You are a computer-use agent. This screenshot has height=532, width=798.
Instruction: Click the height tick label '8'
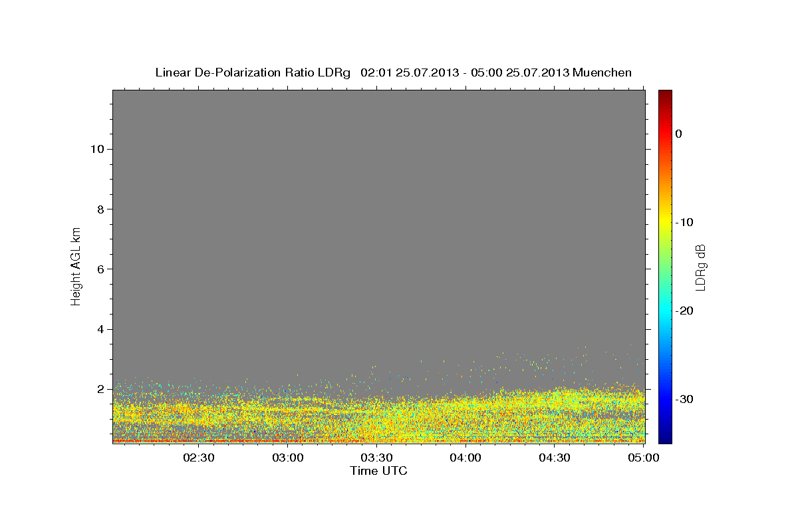[x=99, y=209]
